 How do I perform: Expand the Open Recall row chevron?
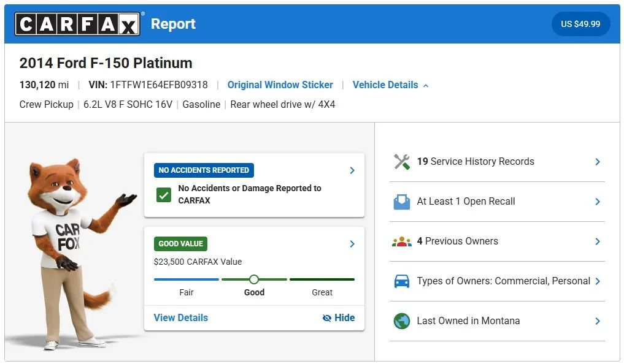click(598, 202)
